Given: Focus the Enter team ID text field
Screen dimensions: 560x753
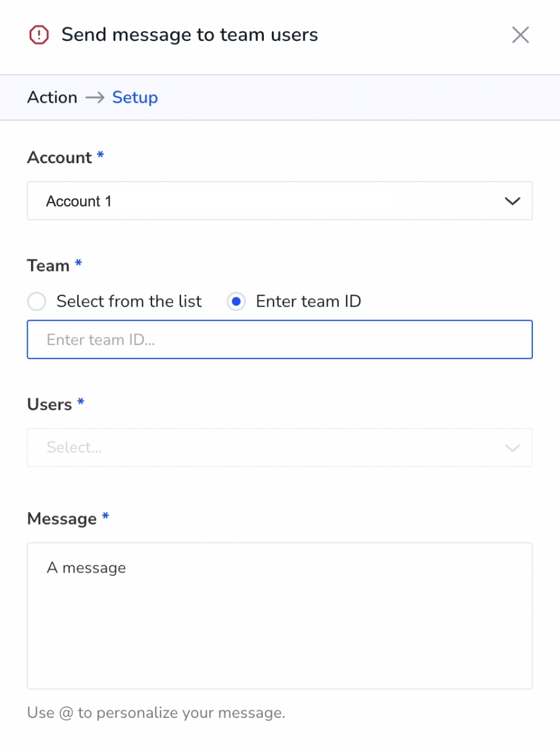Looking at the screenshot, I should tap(279, 340).
